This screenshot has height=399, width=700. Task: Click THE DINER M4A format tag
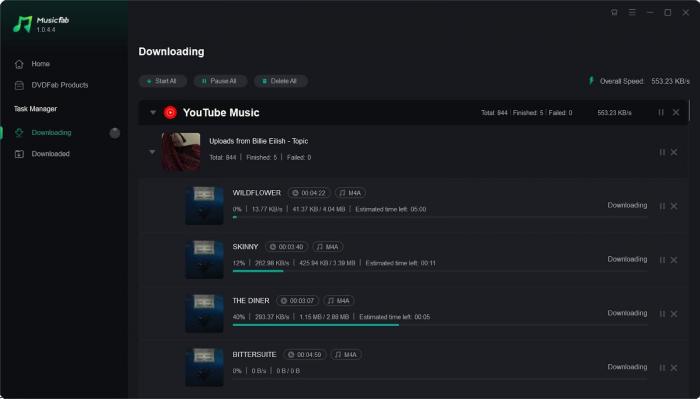[338, 301]
